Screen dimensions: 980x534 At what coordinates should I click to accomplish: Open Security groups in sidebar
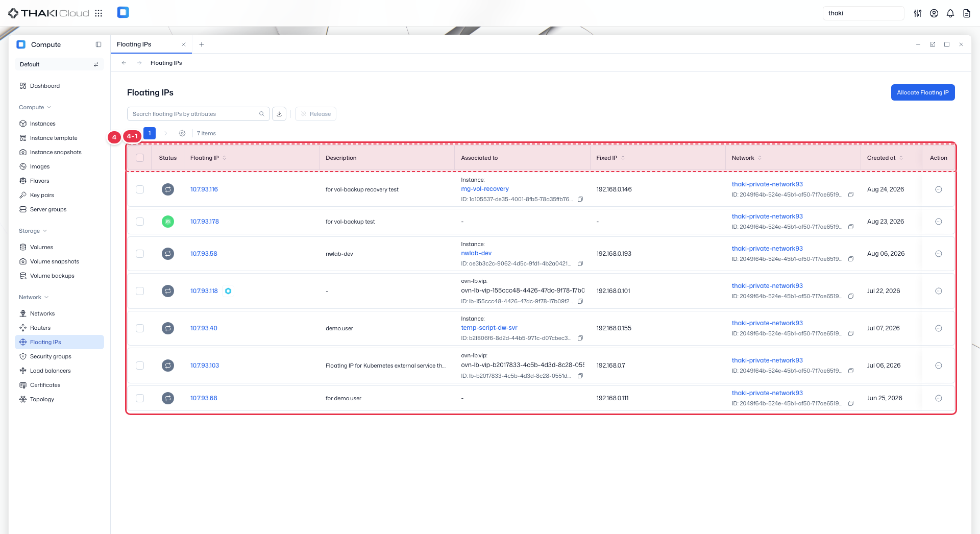[59, 356]
